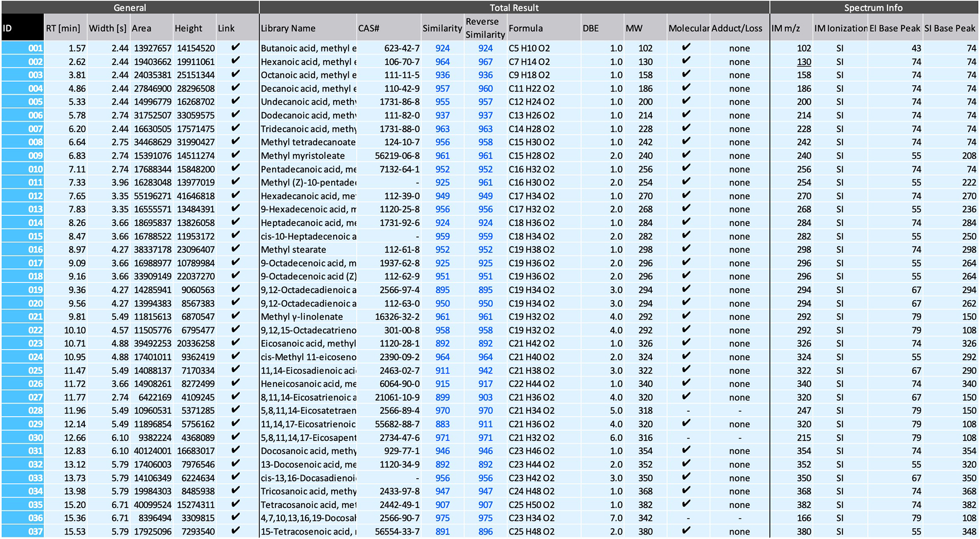
Task: Click the Link checkmark in row 030
Action: (x=236, y=437)
